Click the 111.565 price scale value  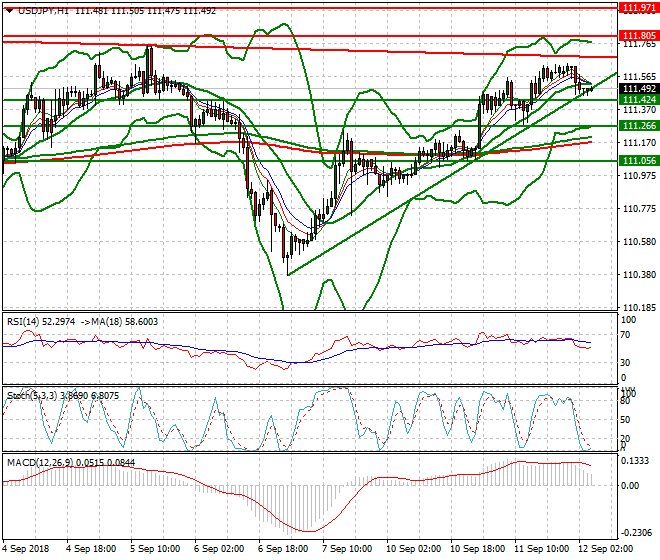[639, 77]
